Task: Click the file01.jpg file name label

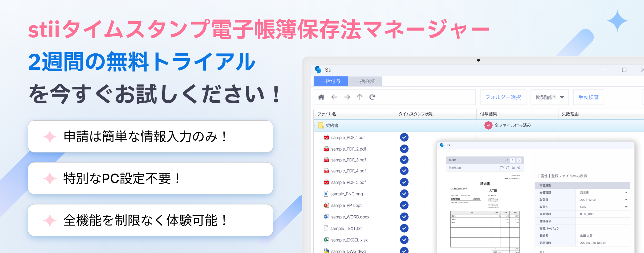Action: (x=455, y=168)
